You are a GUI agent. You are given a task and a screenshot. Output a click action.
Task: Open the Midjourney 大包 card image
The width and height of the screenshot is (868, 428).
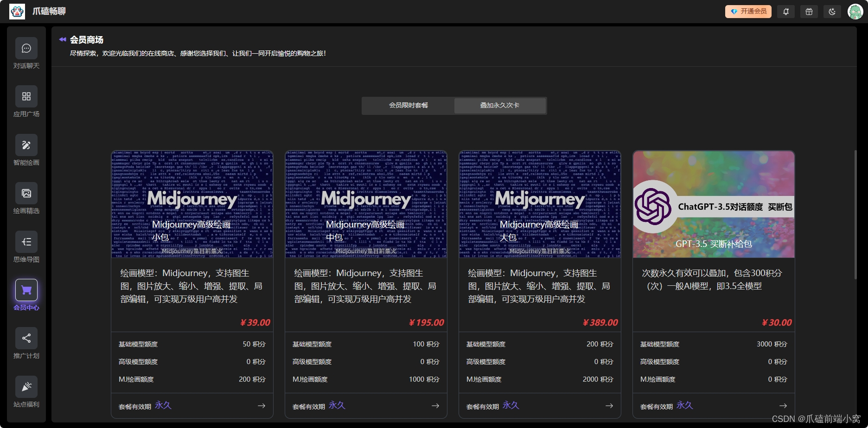[x=540, y=204]
